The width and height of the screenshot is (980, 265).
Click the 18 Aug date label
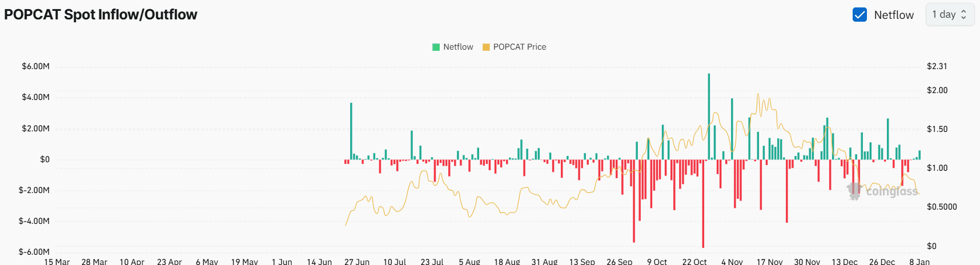[x=507, y=261]
